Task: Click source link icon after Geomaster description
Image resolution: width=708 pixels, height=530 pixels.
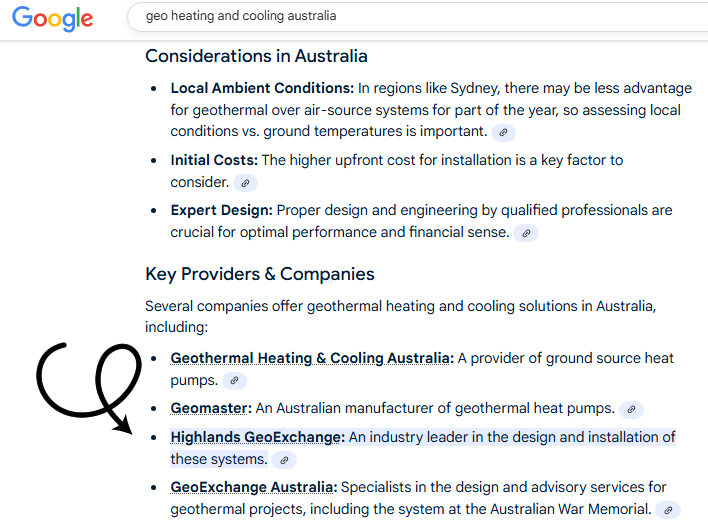Action: click(x=631, y=409)
